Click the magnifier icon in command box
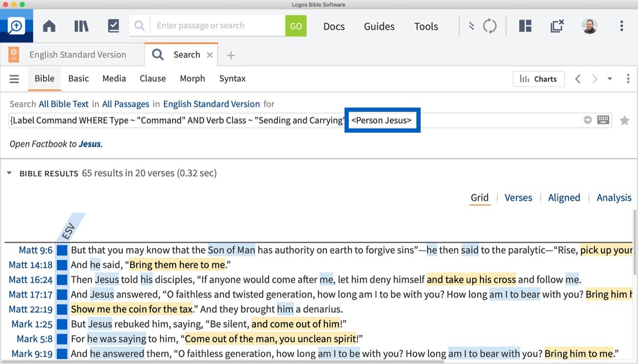 140,26
